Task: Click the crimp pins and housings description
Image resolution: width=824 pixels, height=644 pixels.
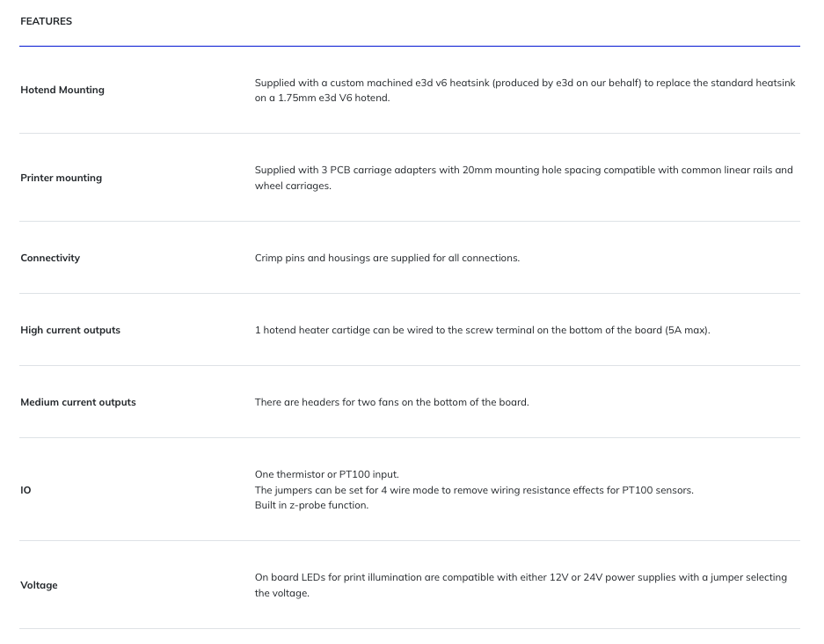Action: [387, 258]
